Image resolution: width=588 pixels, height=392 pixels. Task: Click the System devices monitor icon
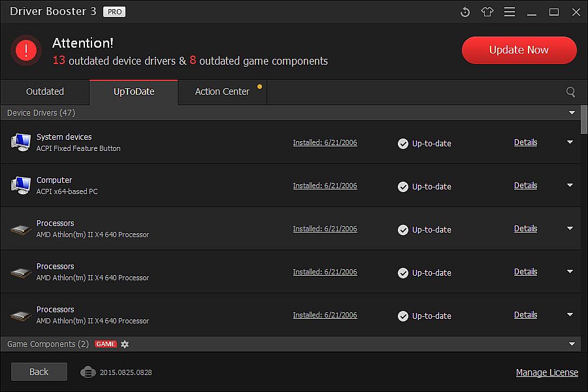(20, 142)
